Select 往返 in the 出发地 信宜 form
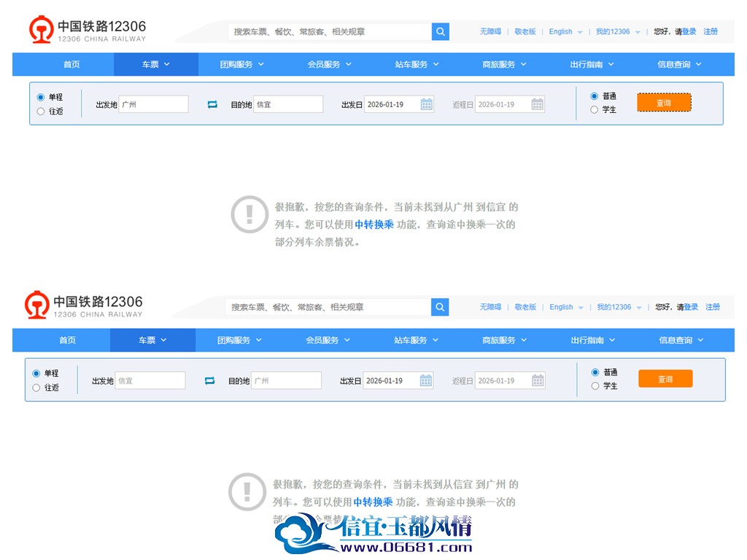Image resolution: width=747 pixels, height=560 pixels. coord(36,388)
